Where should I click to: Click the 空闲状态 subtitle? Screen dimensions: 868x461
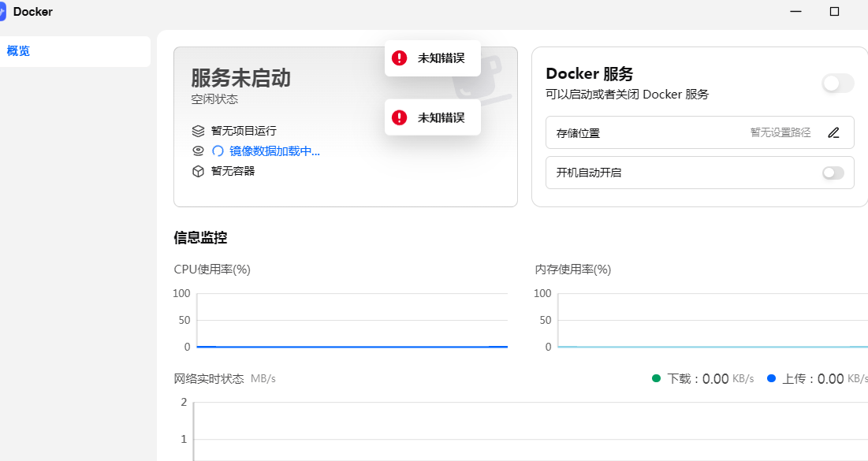click(214, 99)
